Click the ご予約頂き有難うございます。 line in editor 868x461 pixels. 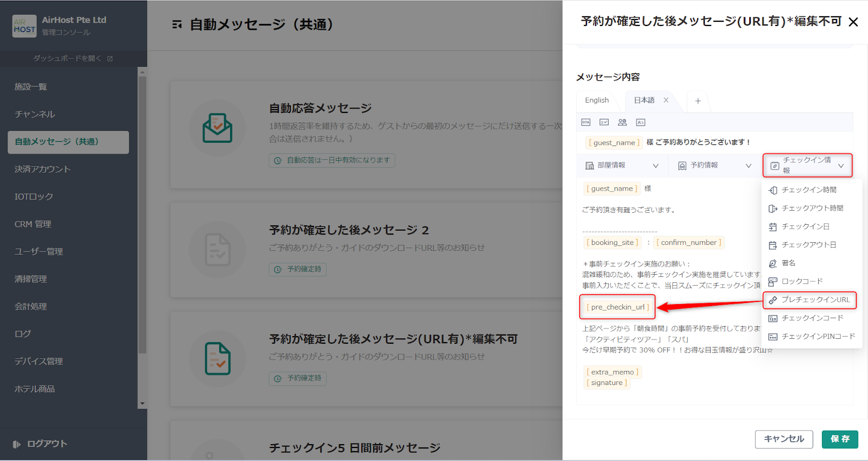[x=630, y=210]
